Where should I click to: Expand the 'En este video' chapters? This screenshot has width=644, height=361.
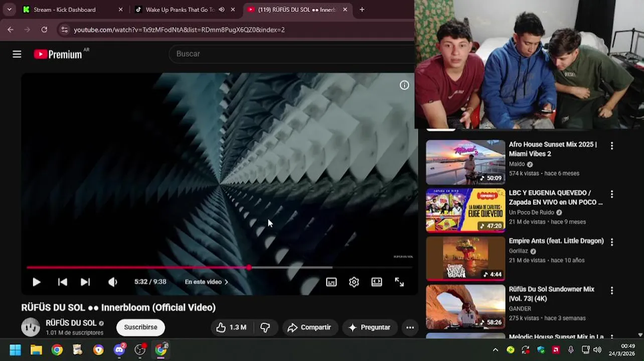click(x=207, y=282)
